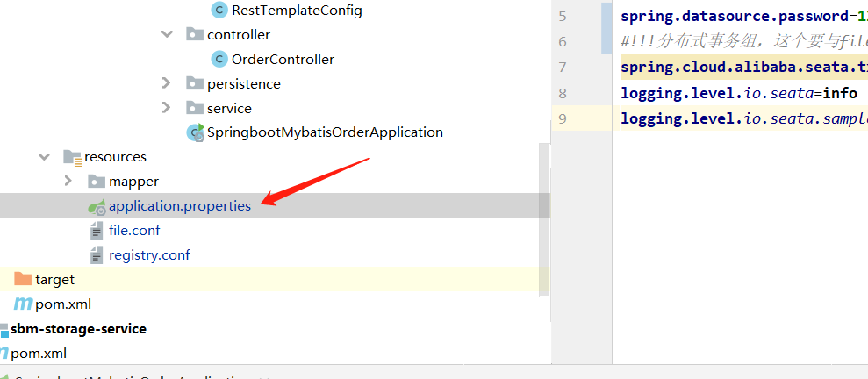The height and width of the screenshot is (379, 868).
Task: Click line number 8 in gutter
Action: tap(563, 93)
